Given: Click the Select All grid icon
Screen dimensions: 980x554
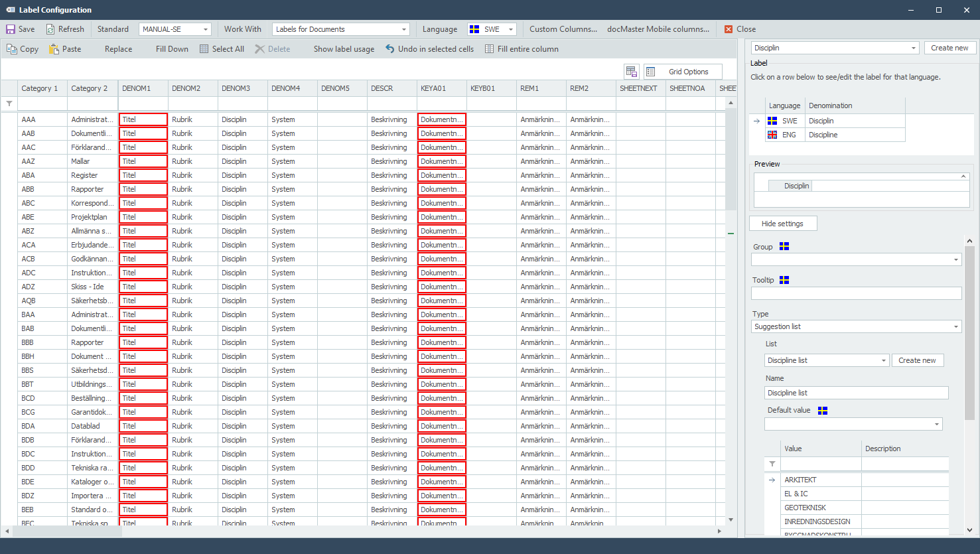Looking at the screenshot, I should (x=204, y=49).
